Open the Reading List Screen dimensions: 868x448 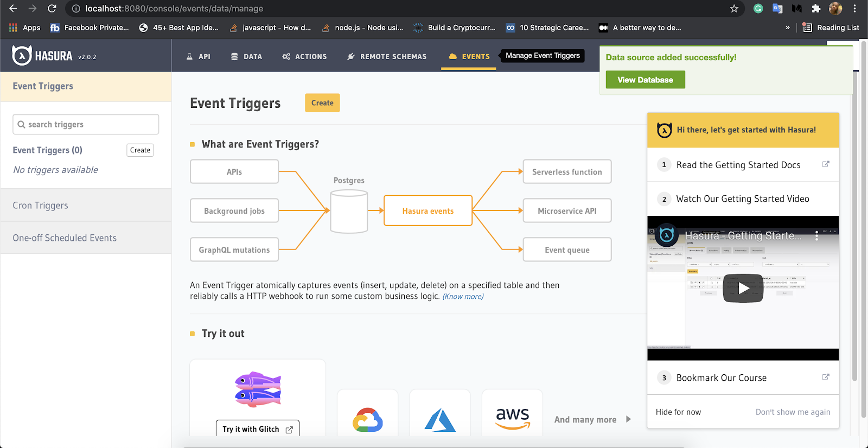(x=832, y=28)
